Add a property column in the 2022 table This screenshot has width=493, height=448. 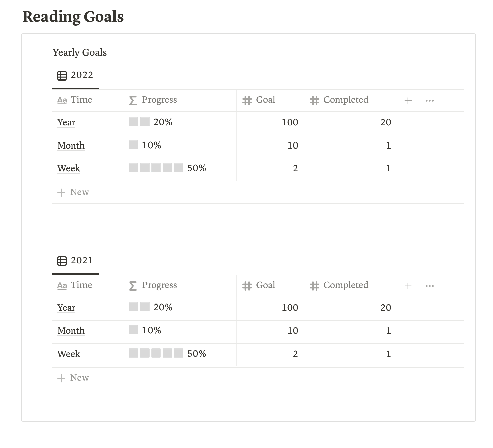point(408,101)
